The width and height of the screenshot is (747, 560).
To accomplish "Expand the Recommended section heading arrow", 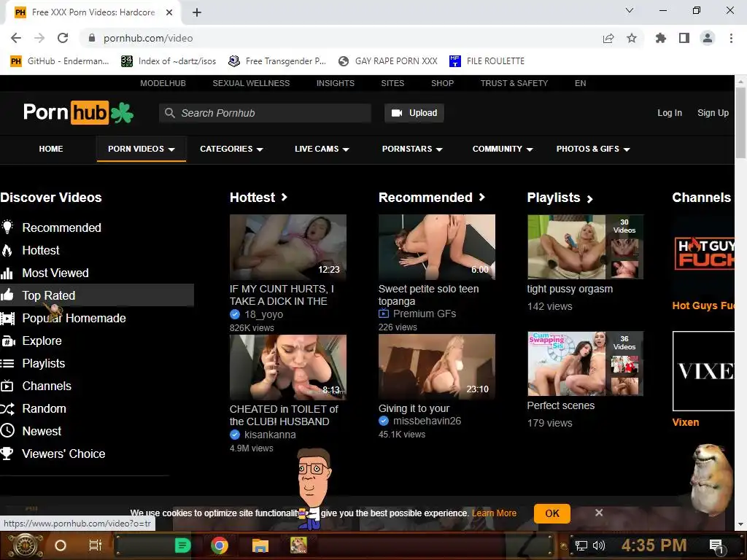I will (x=482, y=197).
